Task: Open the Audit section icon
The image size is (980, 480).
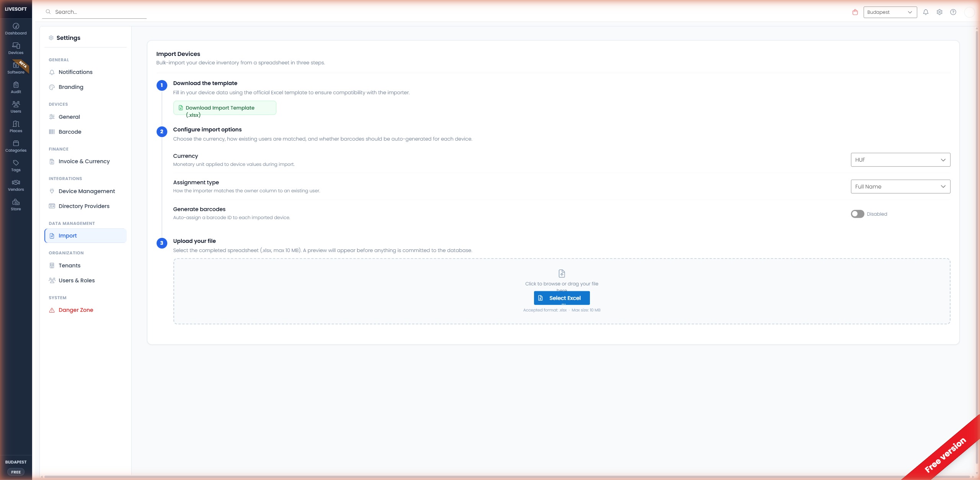Action: (16, 87)
